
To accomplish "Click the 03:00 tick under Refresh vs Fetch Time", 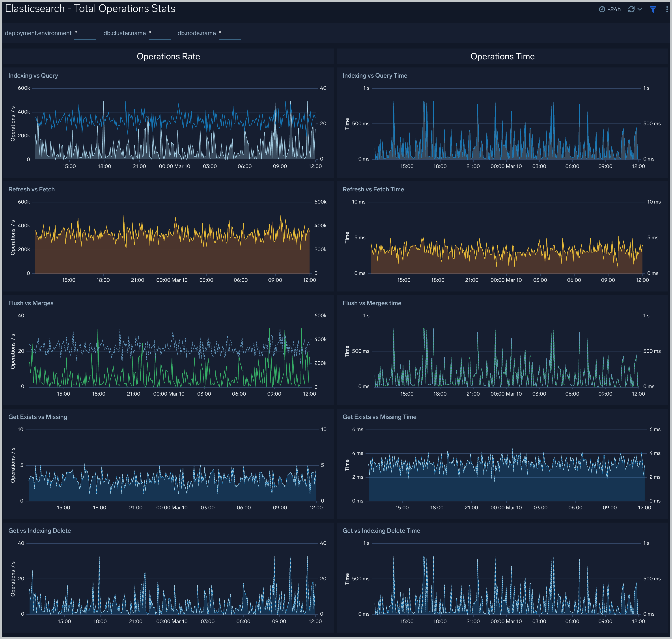I will point(540,280).
